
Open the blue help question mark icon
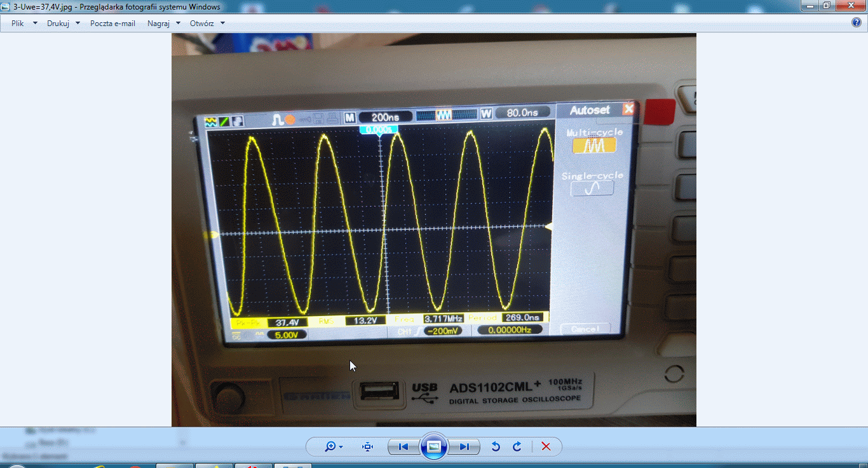pyautogui.click(x=856, y=23)
